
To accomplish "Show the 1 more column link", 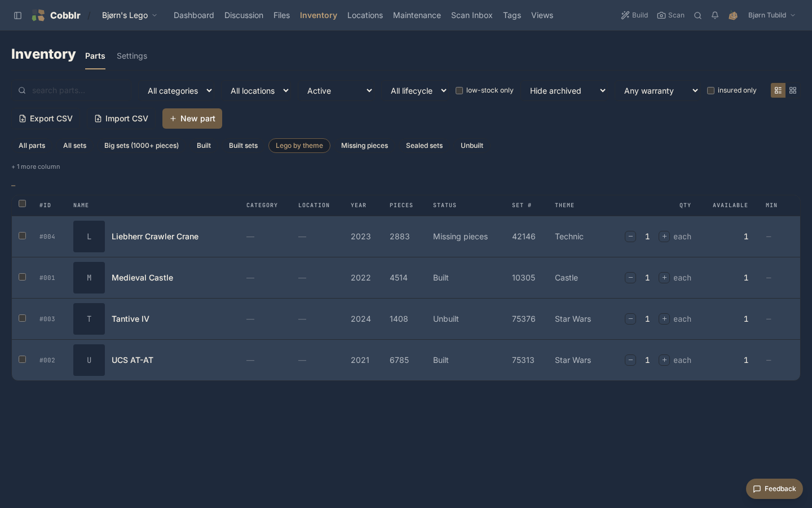I will coord(36,167).
